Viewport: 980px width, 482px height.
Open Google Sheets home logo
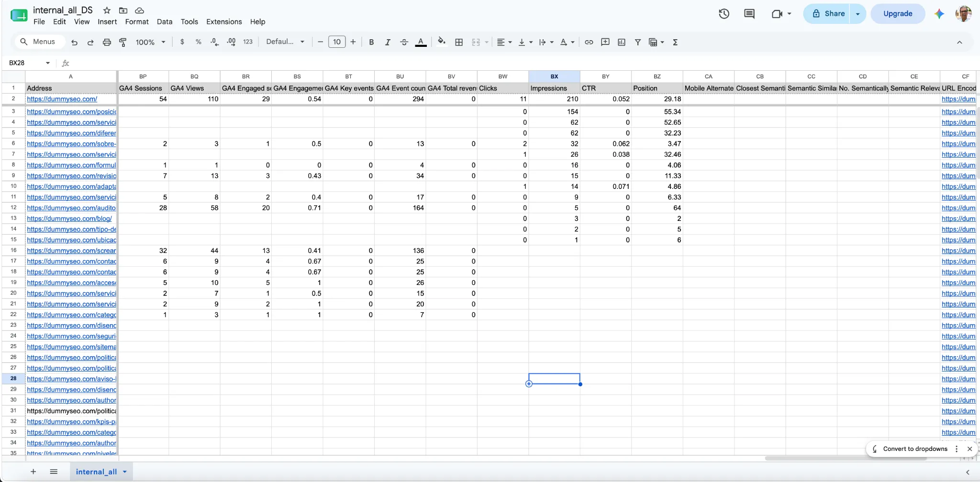coord(19,15)
